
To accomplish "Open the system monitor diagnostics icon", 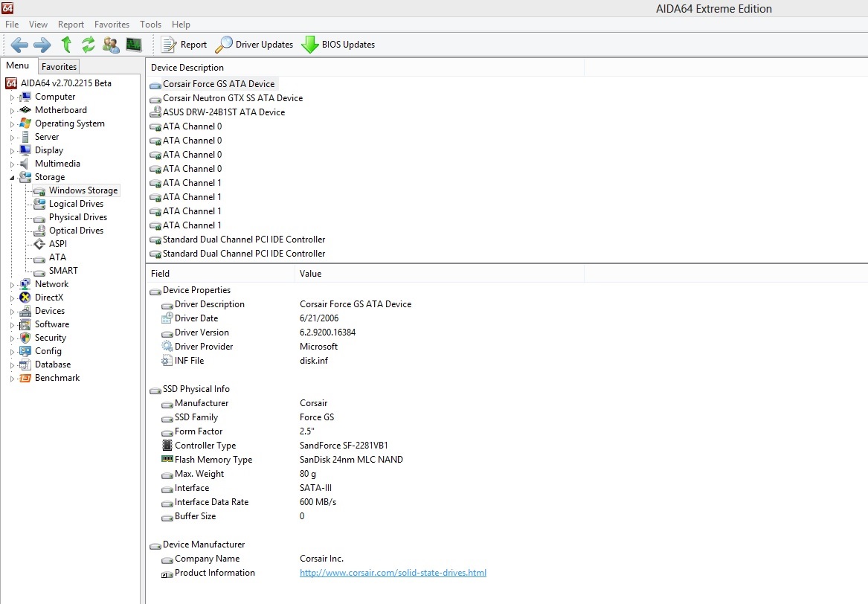I will point(134,45).
